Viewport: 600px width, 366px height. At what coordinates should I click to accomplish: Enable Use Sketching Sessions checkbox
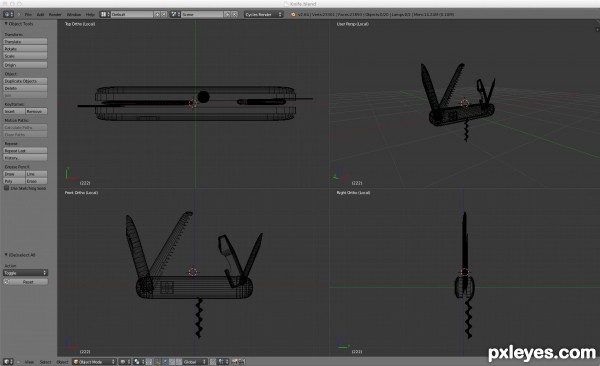click(7, 188)
